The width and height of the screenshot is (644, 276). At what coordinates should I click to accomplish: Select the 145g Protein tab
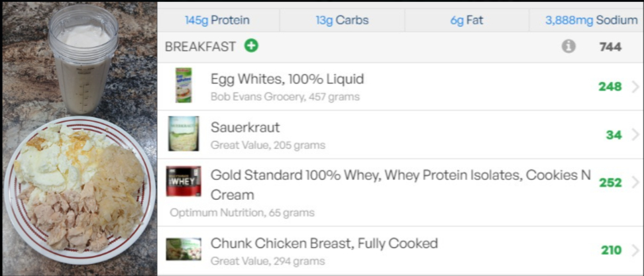point(217,21)
